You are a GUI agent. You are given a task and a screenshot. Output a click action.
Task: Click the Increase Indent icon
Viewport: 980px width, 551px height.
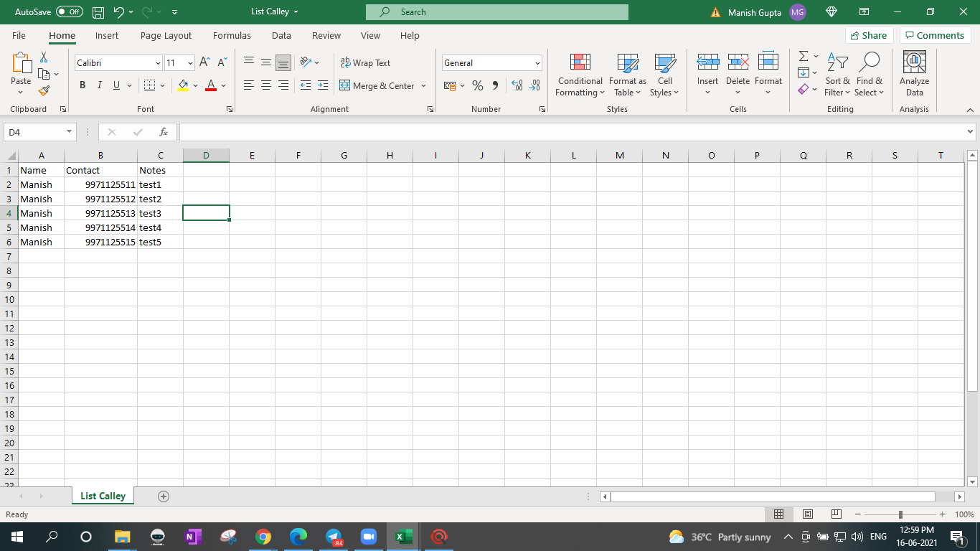pyautogui.click(x=323, y=86)
